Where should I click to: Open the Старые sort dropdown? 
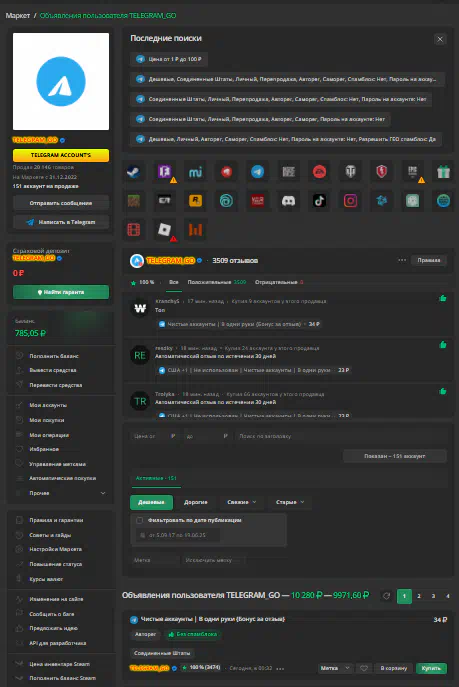(x=290, y=502)
